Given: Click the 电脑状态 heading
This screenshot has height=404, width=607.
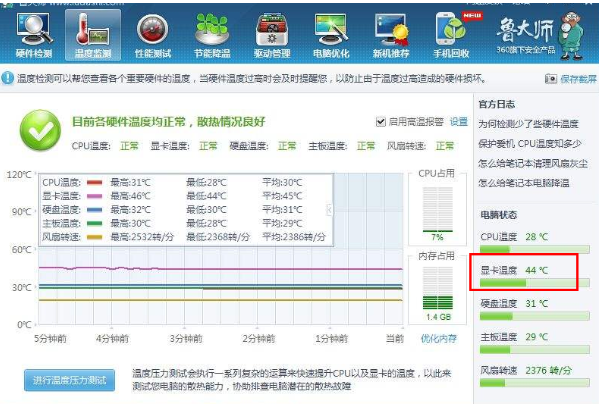Looking at the screenshot, I should (x=499, y=215).
